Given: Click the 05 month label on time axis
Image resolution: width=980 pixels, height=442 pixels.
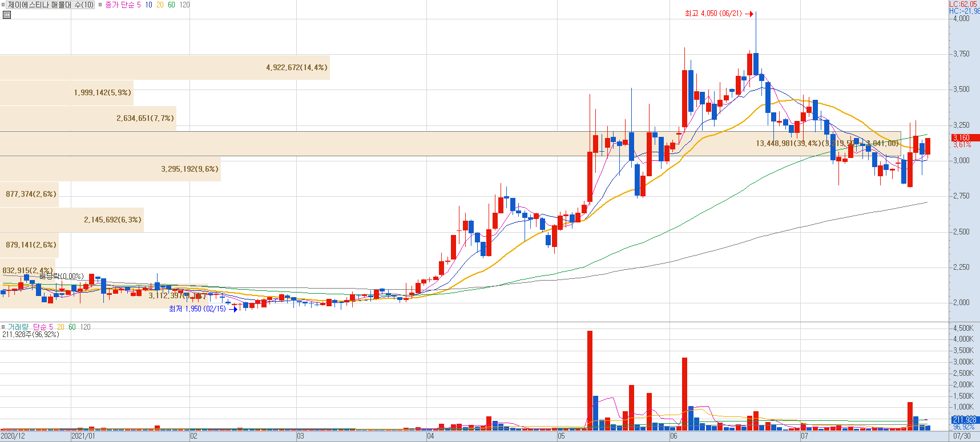Looking at the screenshot, I should tap(561, 436).
